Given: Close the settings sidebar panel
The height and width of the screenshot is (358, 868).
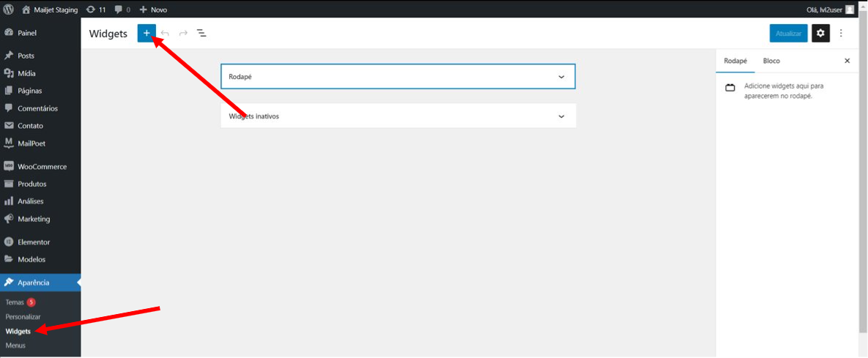Looking at the screenshot, I should point(847,61).
